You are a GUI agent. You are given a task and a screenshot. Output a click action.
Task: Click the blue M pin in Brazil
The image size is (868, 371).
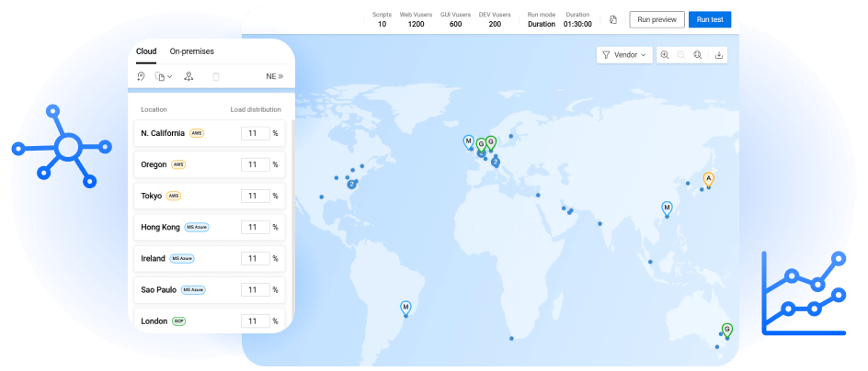click(405, 308)
